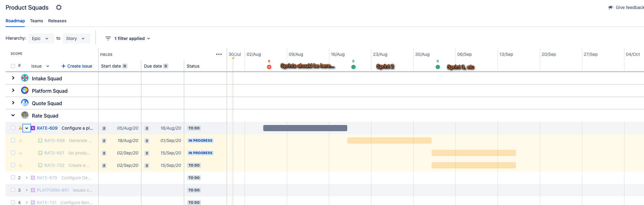This screenshot has height=205, width=644.
Task: Expand the Intake Squad group
Action: pos(13,78)
